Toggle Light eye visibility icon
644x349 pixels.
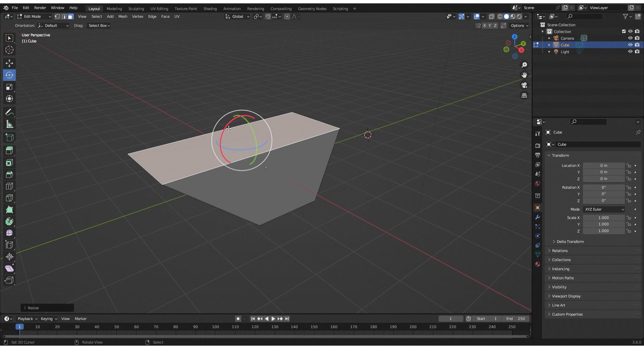[x=630, y=52]
